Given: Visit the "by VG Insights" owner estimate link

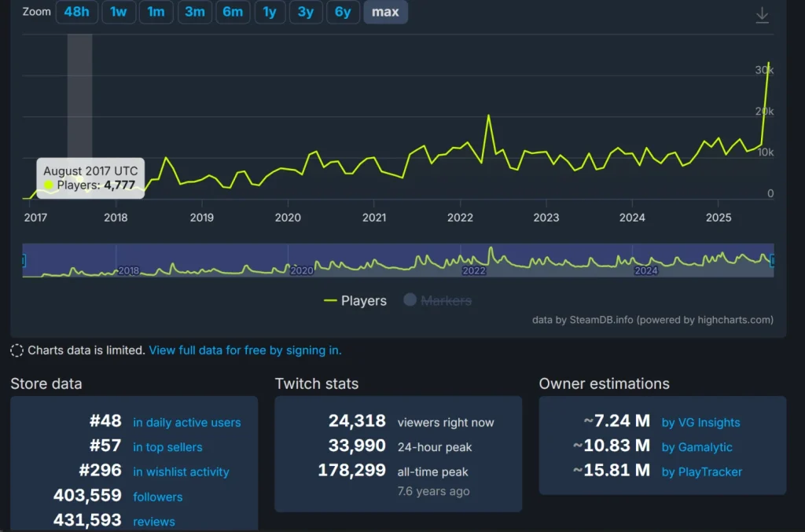Looking at the screenshot, I should pos(700,422).
